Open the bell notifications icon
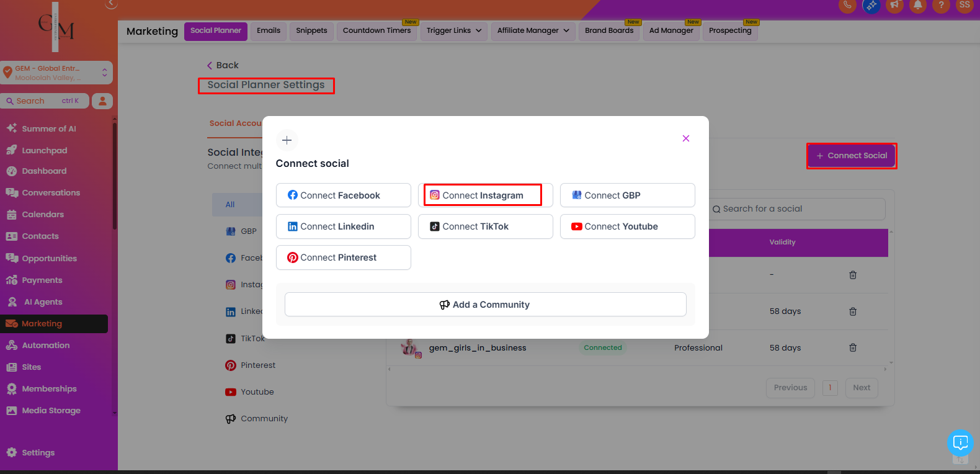Image resolution: width=980 pixels, height=474 pixels. (918, 4)
